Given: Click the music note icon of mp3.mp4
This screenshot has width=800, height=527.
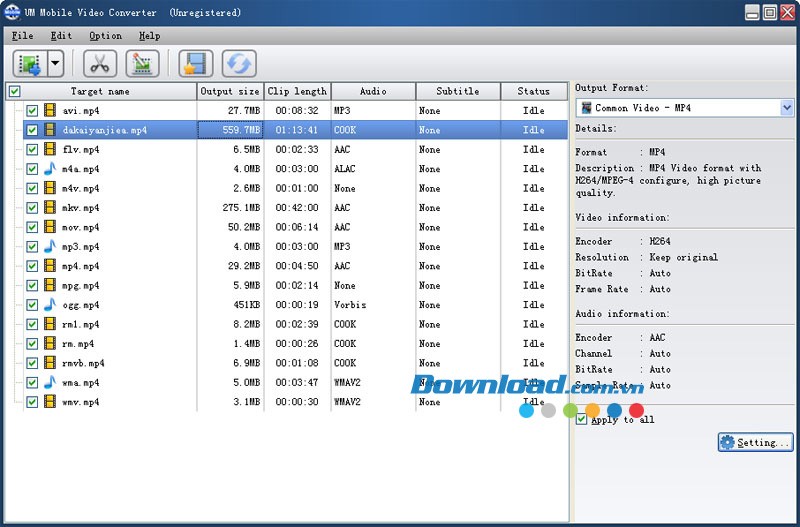Looking at the screenshot, I should coord(50,246).
